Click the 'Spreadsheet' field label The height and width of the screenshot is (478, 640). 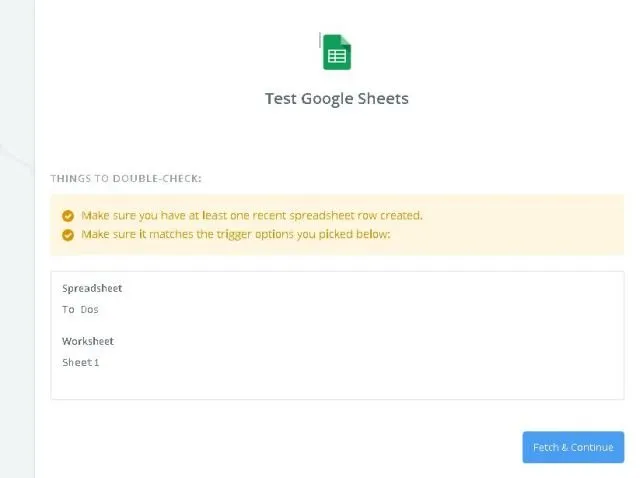pyautogui.click(x=92, y=288)
